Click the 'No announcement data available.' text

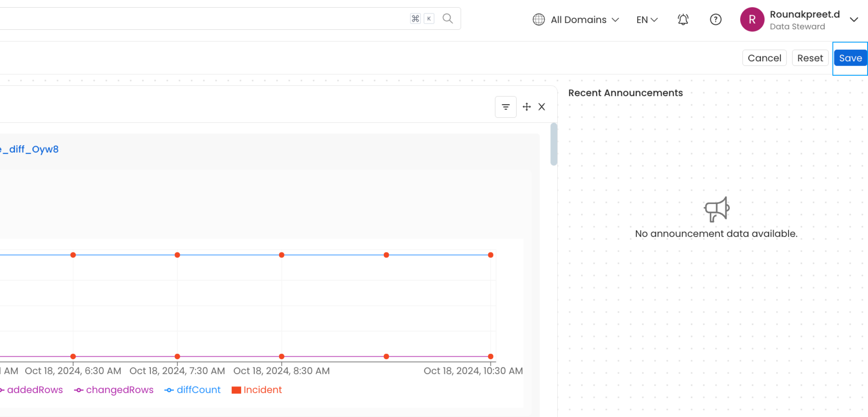716,233
